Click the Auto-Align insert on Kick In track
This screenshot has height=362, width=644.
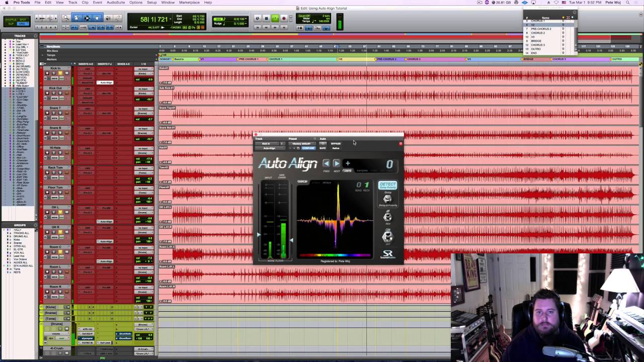pyautogui.click(x=106, y=82)
